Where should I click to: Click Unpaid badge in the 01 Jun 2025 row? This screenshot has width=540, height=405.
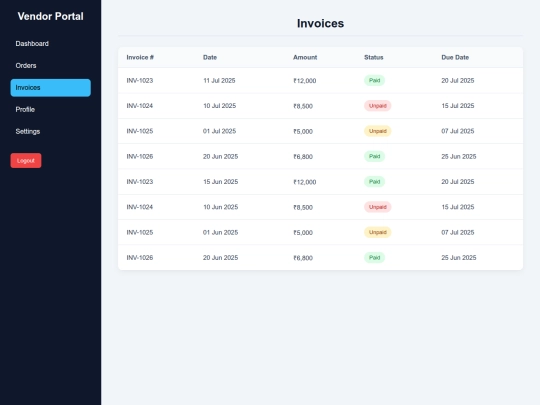click(377, 232)
